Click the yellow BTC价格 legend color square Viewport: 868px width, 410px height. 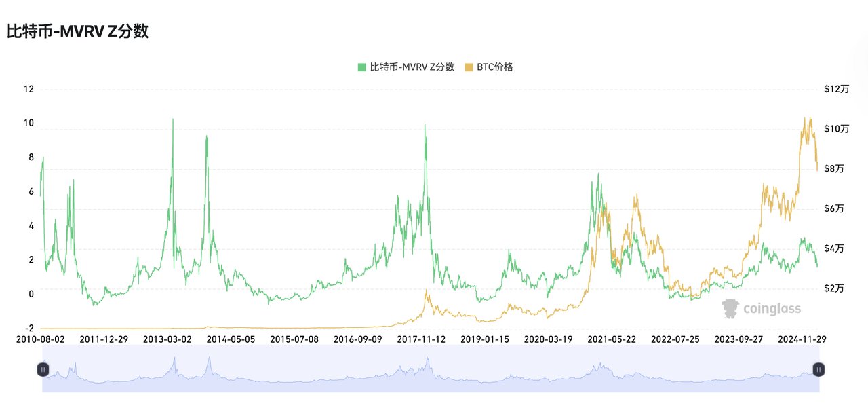click(469, 67)
